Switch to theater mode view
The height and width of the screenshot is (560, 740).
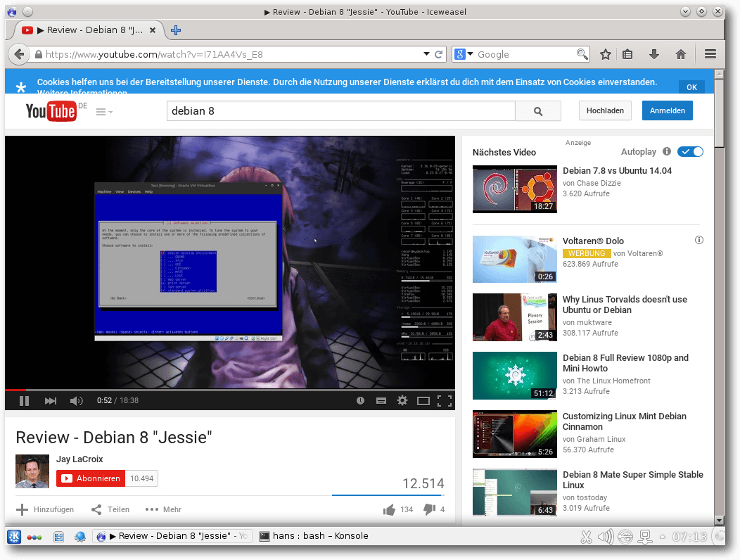tap(423, 401)
